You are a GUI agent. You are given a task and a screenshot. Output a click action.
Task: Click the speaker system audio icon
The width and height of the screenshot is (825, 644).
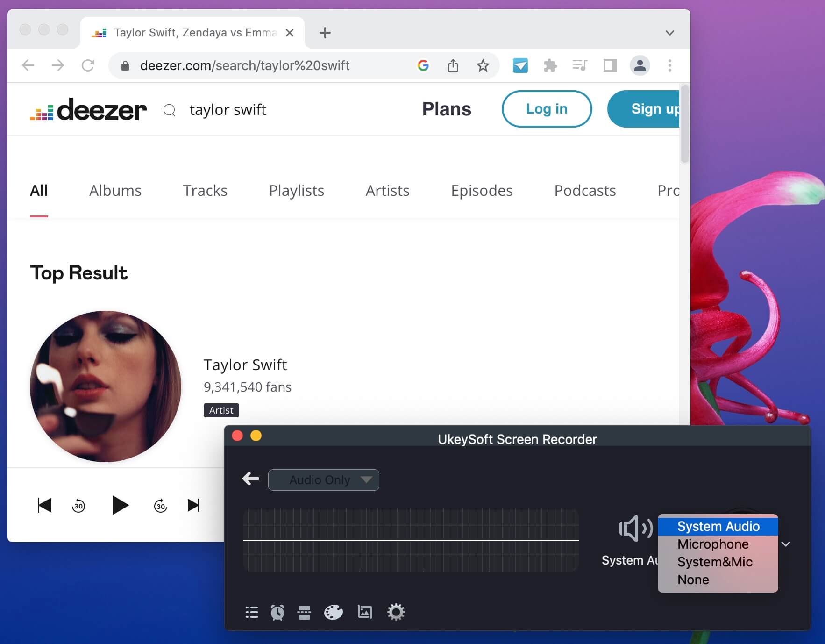[x=636, y=529]
